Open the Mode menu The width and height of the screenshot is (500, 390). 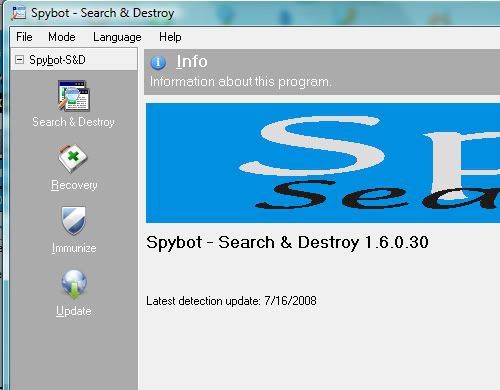pyautogui.click(x=62, y=37)
